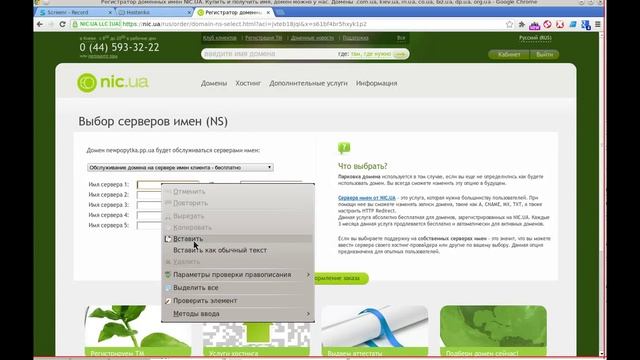Open the name server service dropdown
The image size is (640, 360).
click(180, 167)
